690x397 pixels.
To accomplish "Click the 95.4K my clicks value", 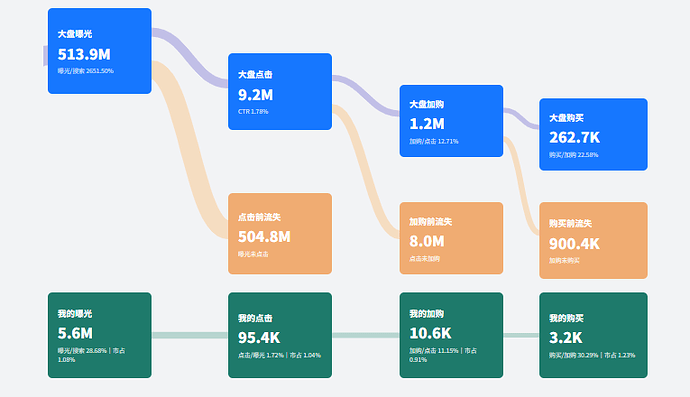I will [x=259, y=338].
